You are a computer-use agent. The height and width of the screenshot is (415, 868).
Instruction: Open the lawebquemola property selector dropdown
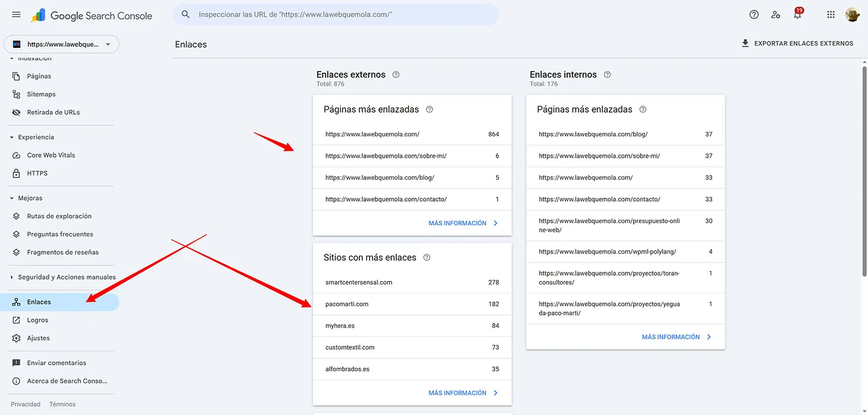(x=61, y=44)
